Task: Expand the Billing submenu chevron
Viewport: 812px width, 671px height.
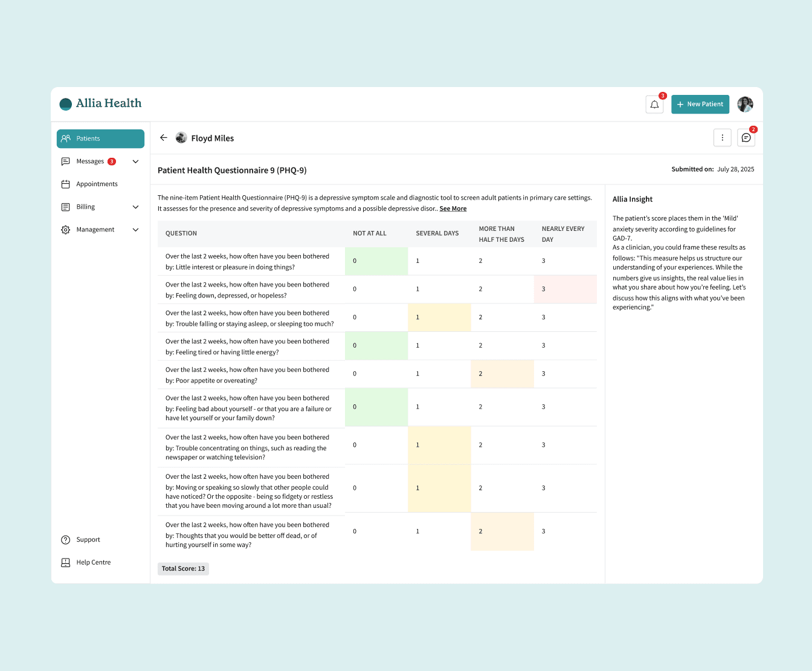Action: tap(135, 207)
